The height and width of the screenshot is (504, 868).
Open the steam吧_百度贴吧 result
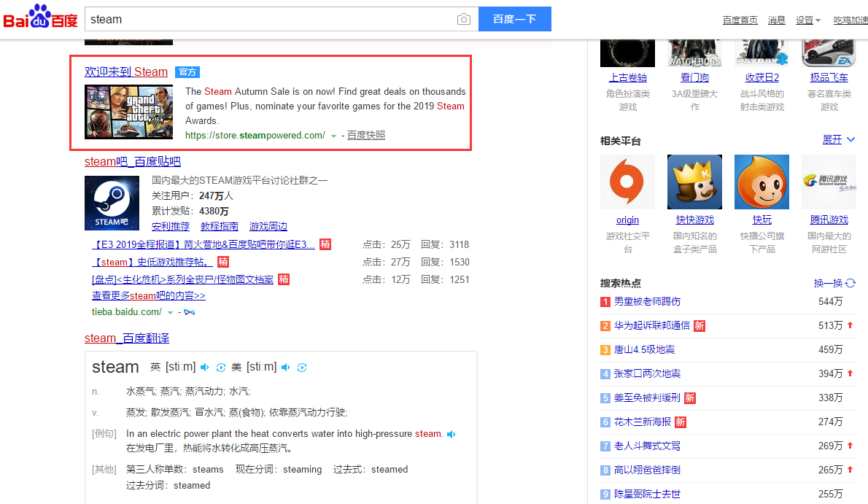pyautogui.click(x=133, y=162)
